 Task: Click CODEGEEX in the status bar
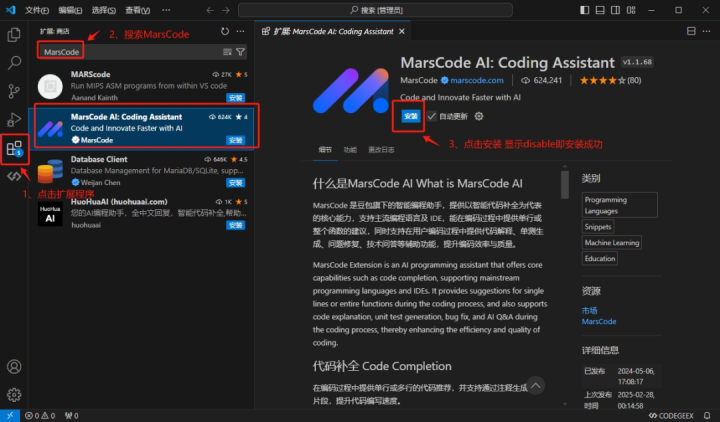pyautogui.click(x=671, y=416)
